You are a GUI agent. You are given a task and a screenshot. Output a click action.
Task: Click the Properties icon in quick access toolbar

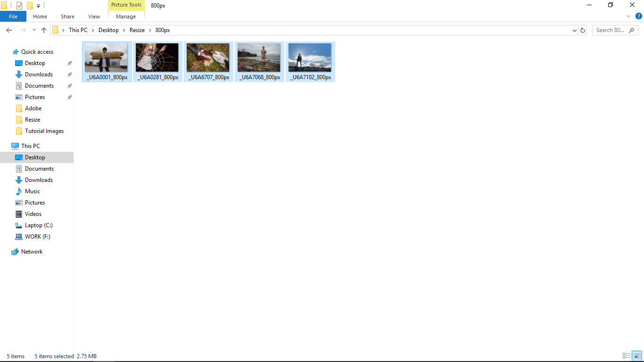[x=19, y=6]
